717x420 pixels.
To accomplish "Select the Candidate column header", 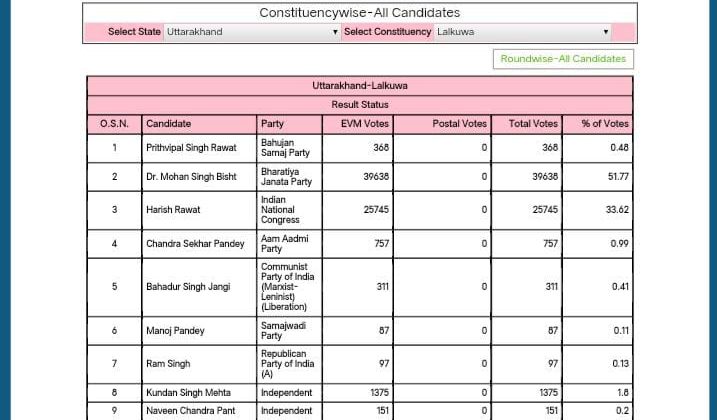I will point(168,124).
